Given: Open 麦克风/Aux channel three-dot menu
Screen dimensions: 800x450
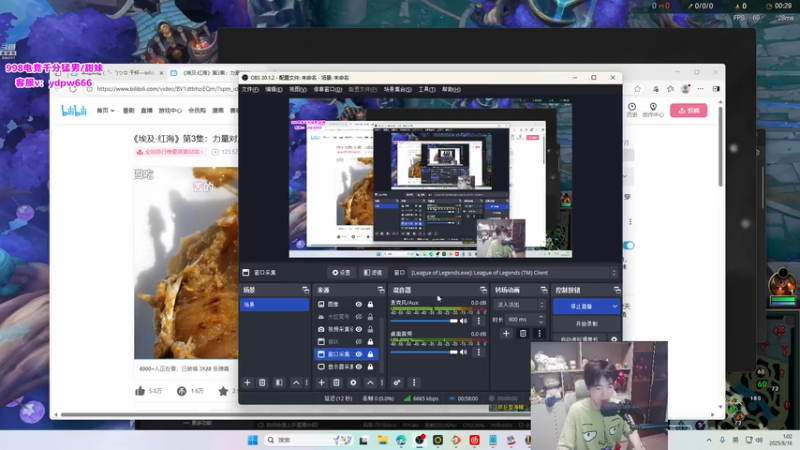Looking at the screenshot, I should [479, 321].
